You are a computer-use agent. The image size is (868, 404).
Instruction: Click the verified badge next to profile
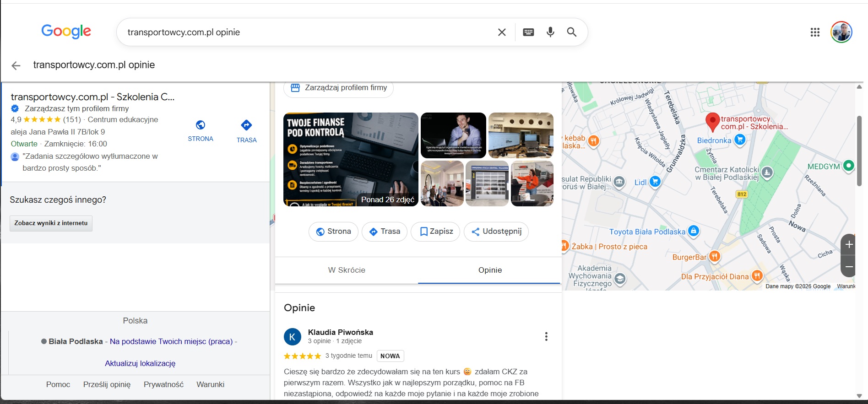(15, 108)
